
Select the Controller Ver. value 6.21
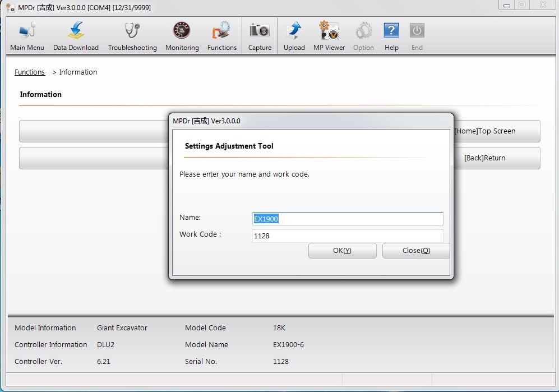104,361
